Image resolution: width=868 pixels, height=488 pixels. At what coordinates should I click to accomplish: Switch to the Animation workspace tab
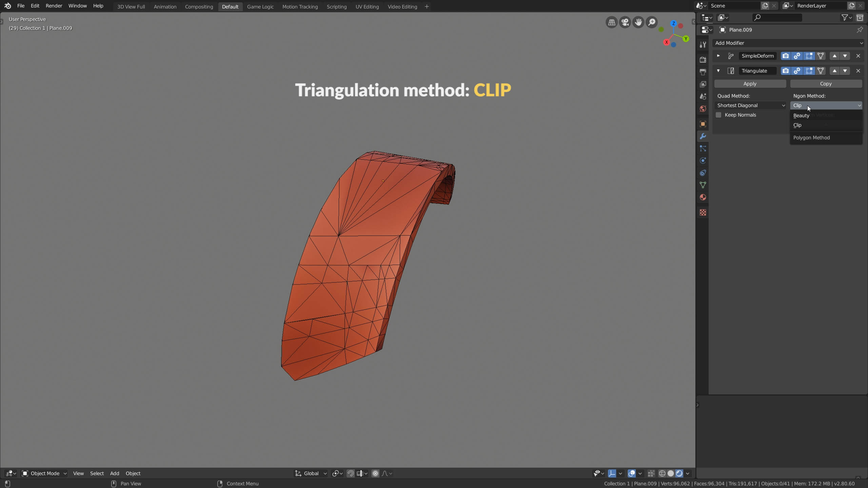click(165, 6)
